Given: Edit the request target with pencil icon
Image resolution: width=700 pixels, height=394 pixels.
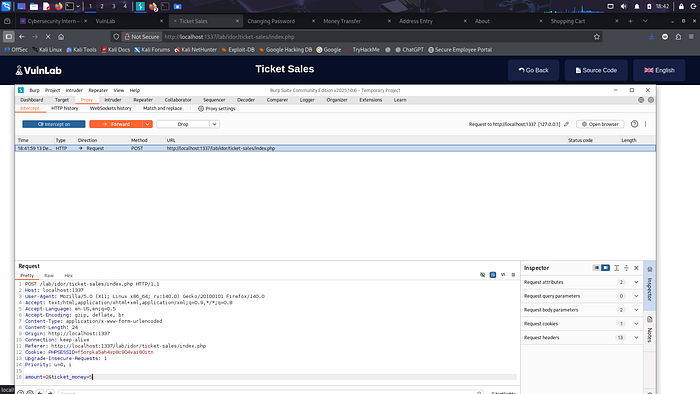Looking at the screenshot, I should tap(567, 124).
